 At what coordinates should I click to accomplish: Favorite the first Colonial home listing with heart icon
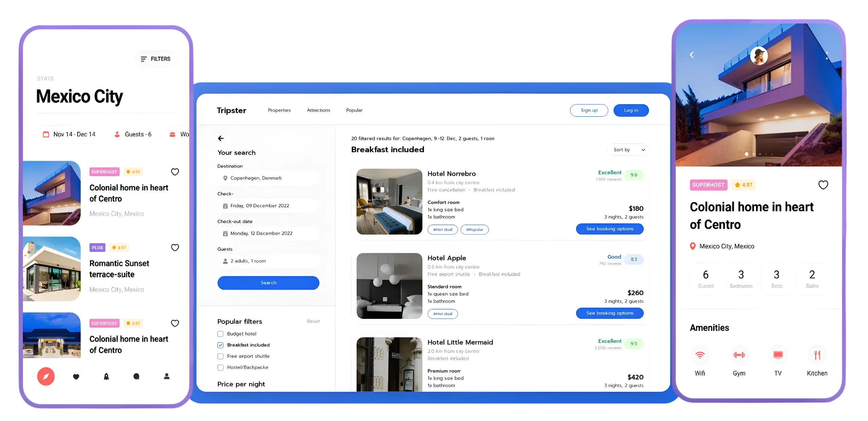(x=175, y=172)
